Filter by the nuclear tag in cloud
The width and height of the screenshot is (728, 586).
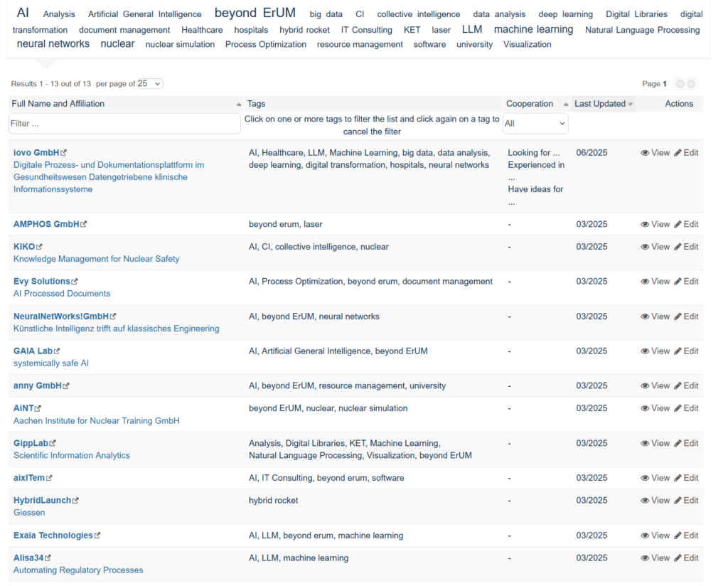tap(117, 44)
